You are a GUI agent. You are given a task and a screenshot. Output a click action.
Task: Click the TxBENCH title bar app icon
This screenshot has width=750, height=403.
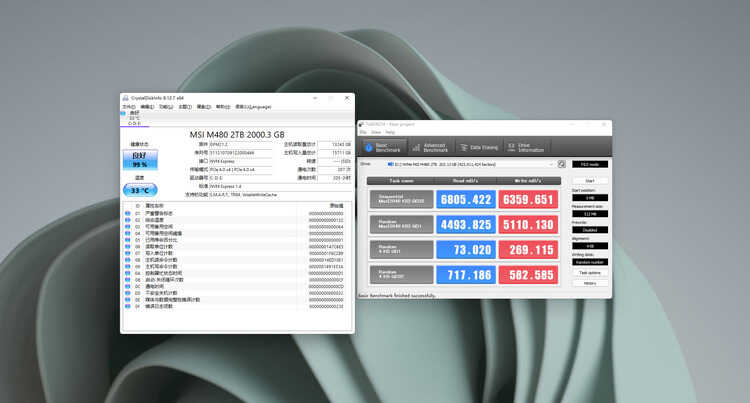click(362, 124)
